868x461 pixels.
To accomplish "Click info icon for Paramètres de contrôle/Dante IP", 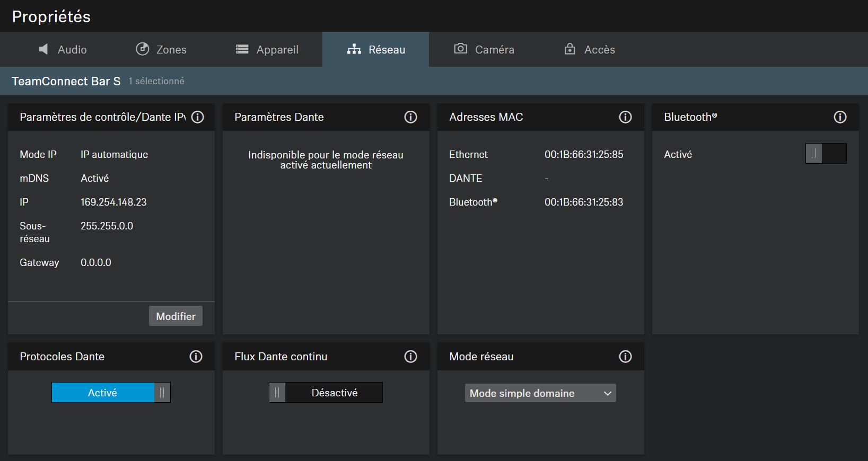I will [x=198, y=117].
